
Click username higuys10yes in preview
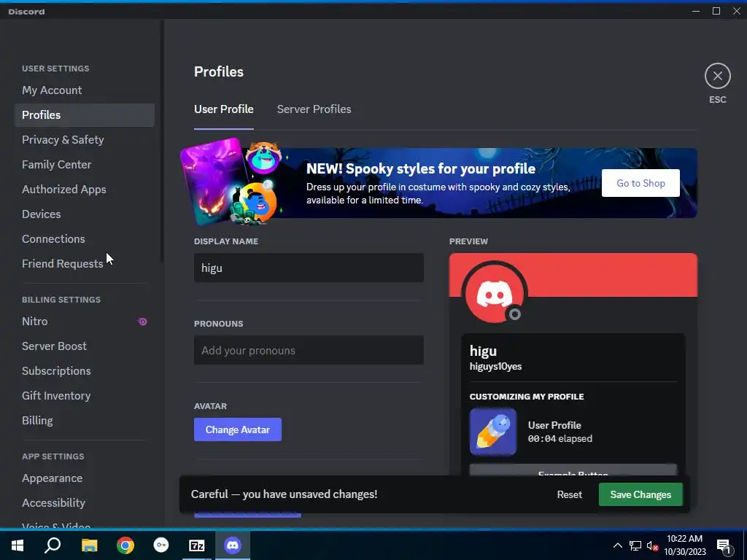(x=495, y=366)
